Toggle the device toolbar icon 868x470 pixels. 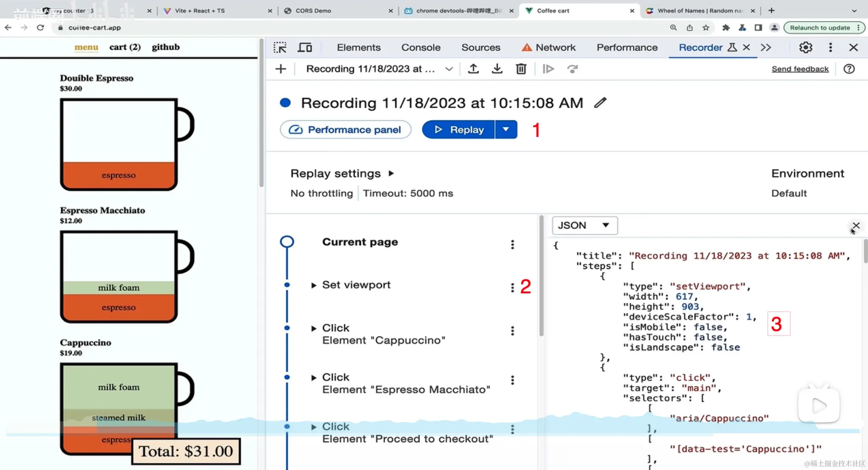point(305,48)
